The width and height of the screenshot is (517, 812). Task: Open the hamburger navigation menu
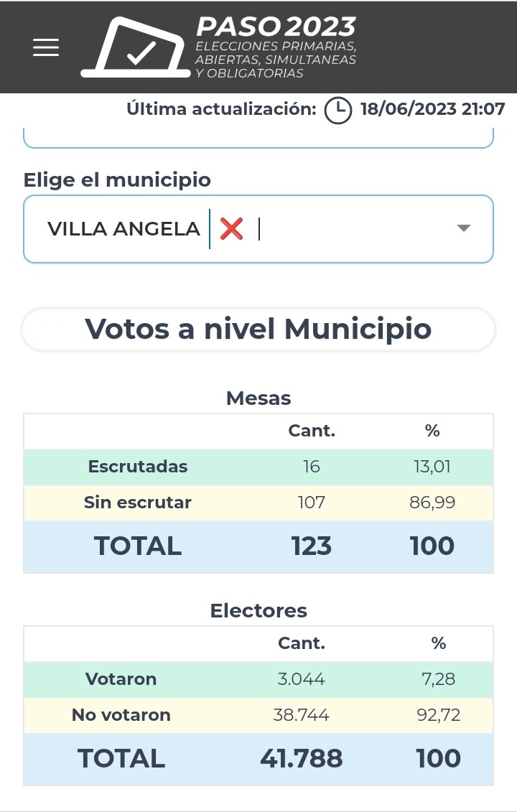46,47
